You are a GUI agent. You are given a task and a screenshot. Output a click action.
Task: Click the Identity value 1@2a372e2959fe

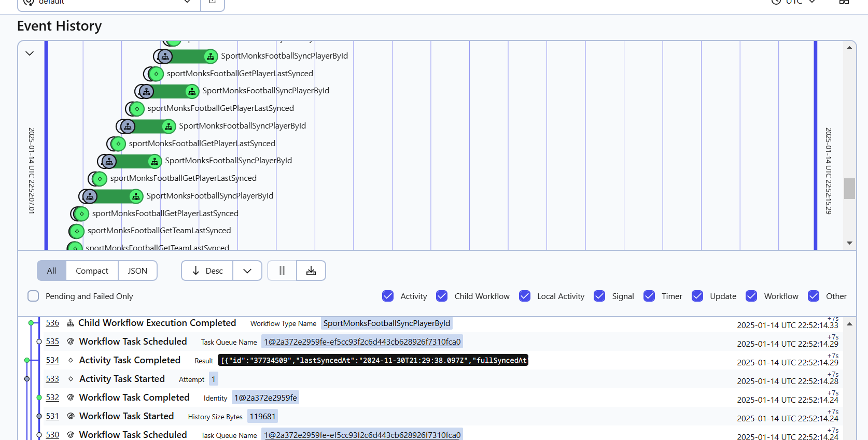coord(265,398)
